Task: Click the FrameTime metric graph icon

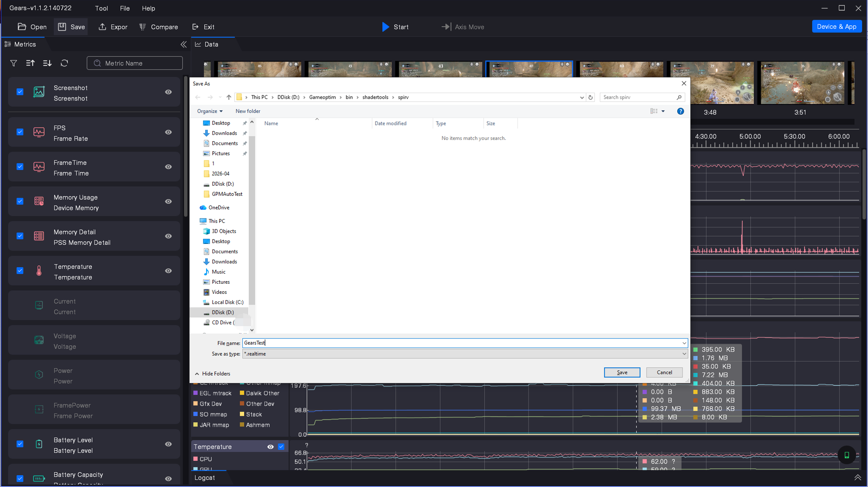Action: point(39,167)
